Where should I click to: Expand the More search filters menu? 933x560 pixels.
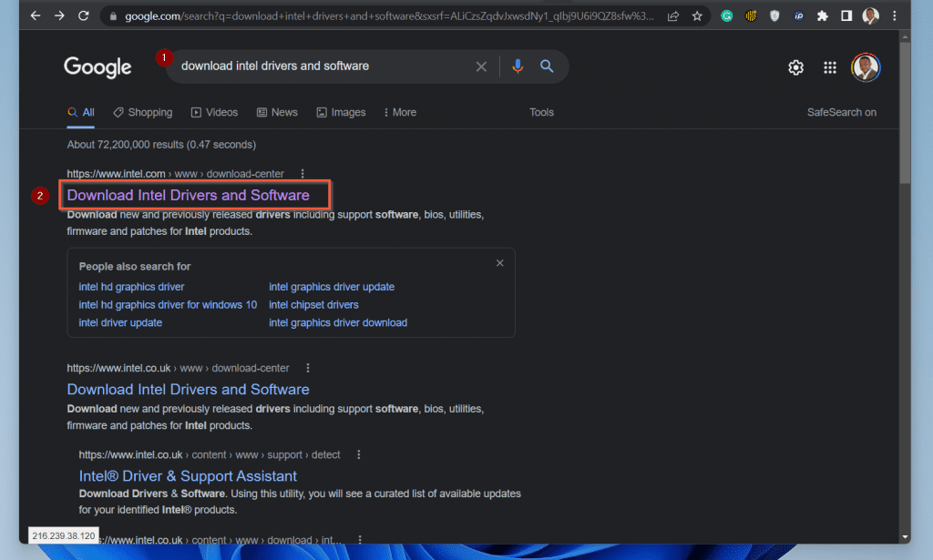pos(400,112)
